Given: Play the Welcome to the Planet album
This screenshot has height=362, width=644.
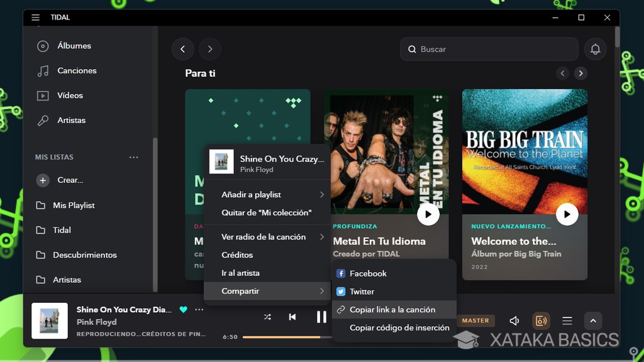Looking at the screenshot, I should [567, 214].
